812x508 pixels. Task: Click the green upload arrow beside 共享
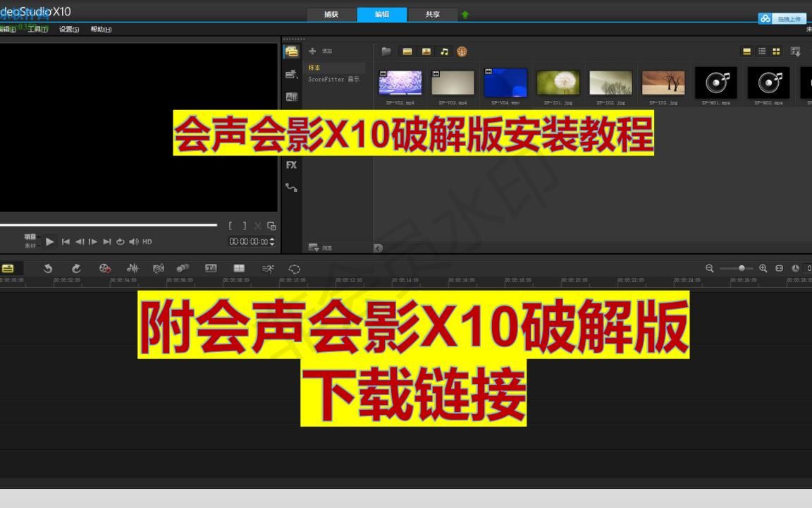[465, 15]
